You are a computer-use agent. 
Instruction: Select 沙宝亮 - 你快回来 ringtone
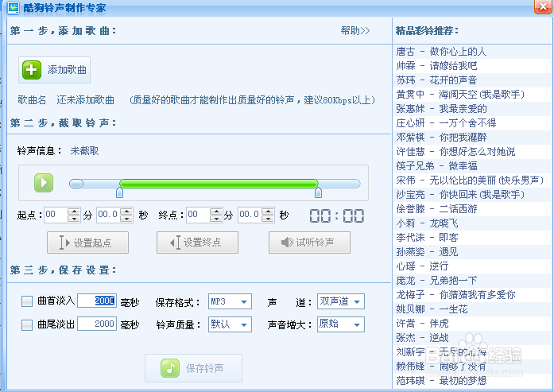coord(472,195)
